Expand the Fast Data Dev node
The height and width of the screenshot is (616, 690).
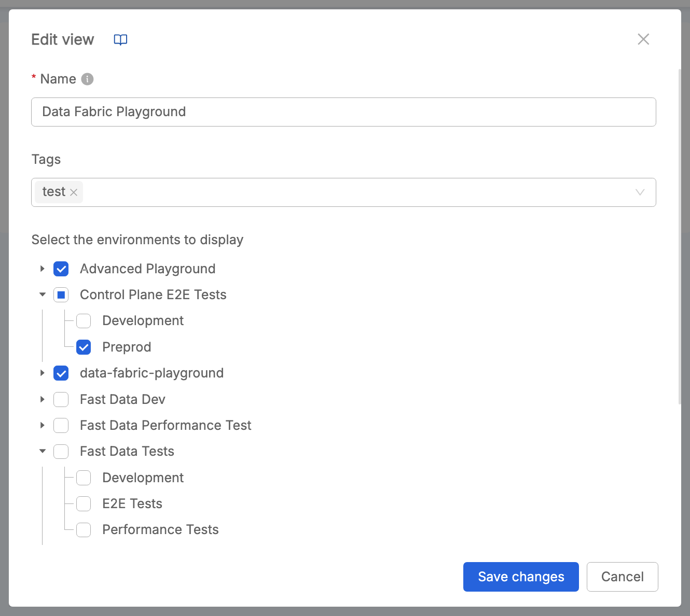point(42,399)
